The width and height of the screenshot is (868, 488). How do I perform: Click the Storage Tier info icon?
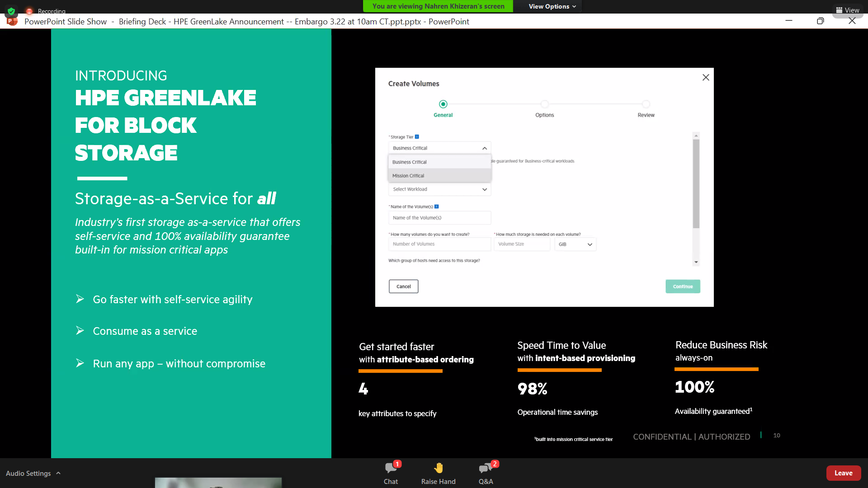(416, 136)
